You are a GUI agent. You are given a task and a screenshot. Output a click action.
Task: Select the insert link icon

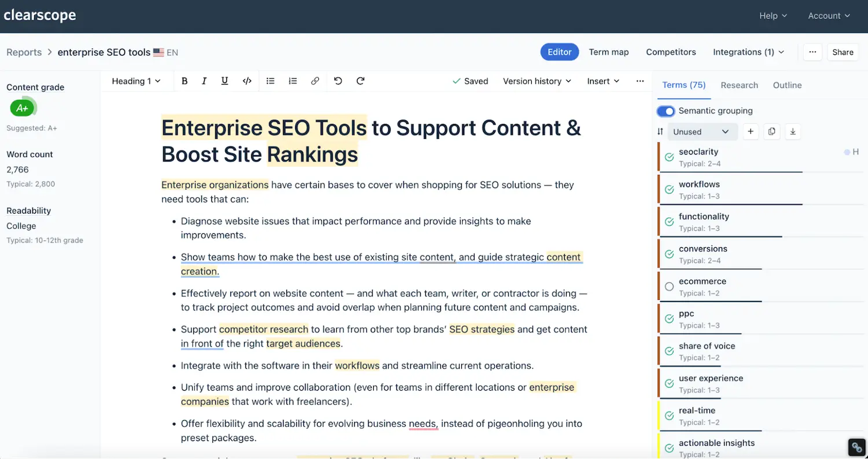[315, 81]
